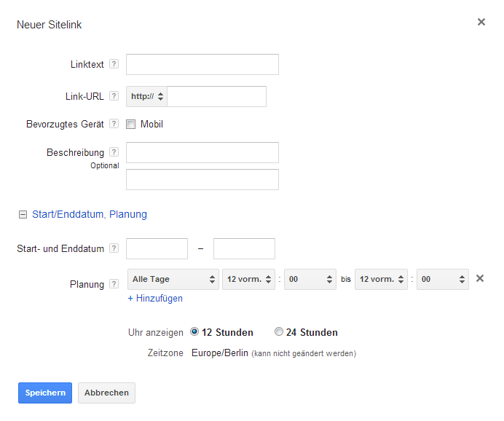
Task: Open the http:// protocol dropdown
Action: (146, 96)
